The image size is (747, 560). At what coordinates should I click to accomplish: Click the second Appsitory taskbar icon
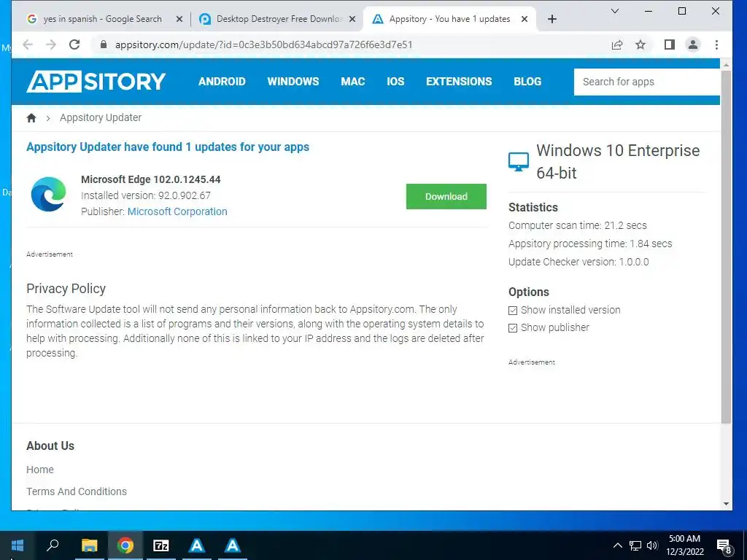point(233,545)
